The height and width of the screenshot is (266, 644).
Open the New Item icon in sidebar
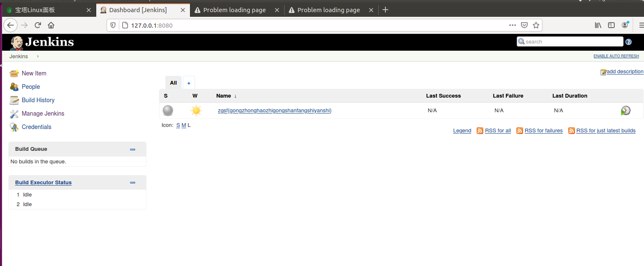pos(14,73)
